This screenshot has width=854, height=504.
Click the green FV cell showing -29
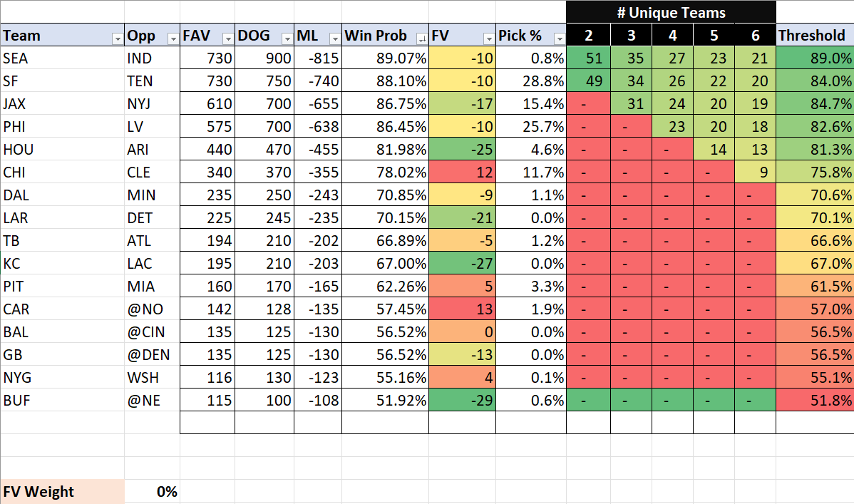point(462,401)
